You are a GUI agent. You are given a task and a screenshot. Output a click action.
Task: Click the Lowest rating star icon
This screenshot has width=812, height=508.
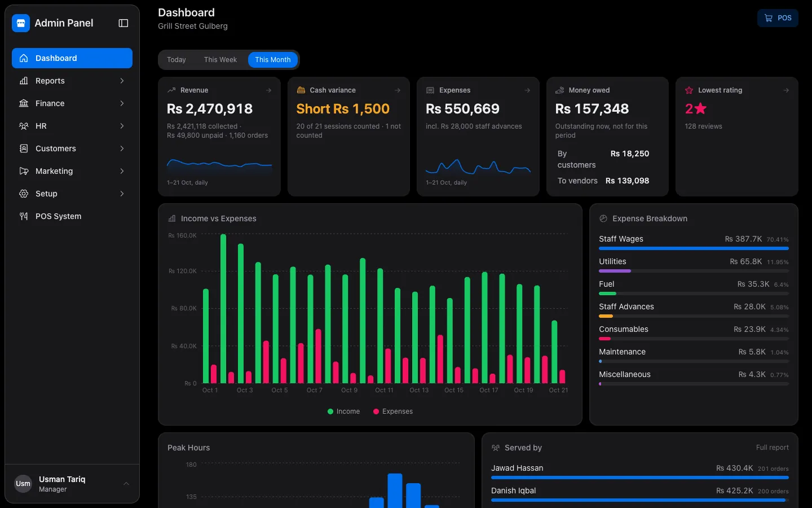689,90
